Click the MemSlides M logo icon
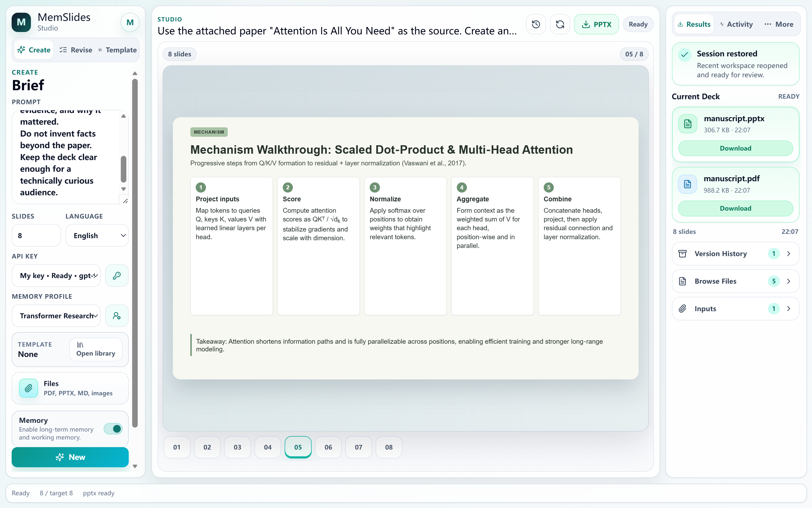This screenshot has height=508, width=812. coord(21,22)
